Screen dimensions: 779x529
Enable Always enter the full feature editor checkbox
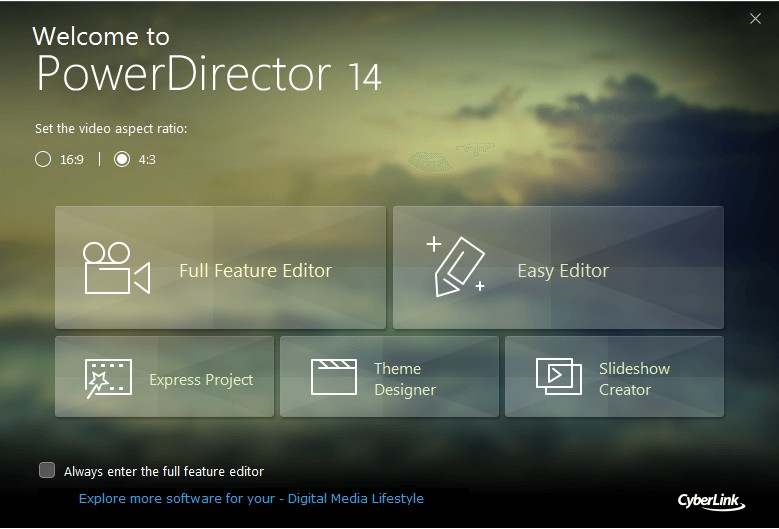(47, 470)
